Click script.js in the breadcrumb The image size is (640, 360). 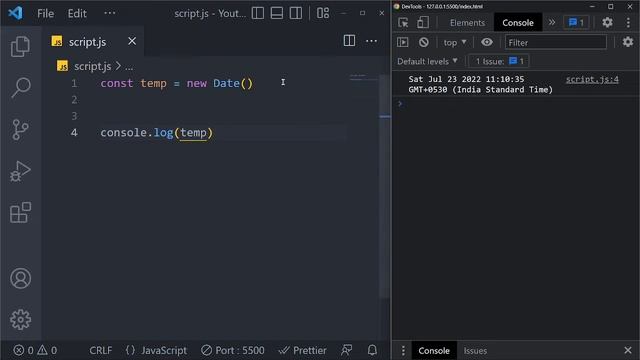point(92,66)
